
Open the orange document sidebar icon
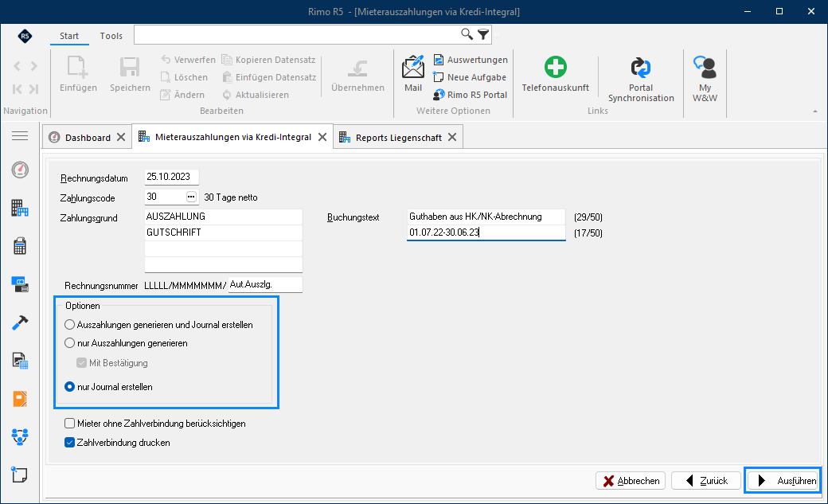20,399
